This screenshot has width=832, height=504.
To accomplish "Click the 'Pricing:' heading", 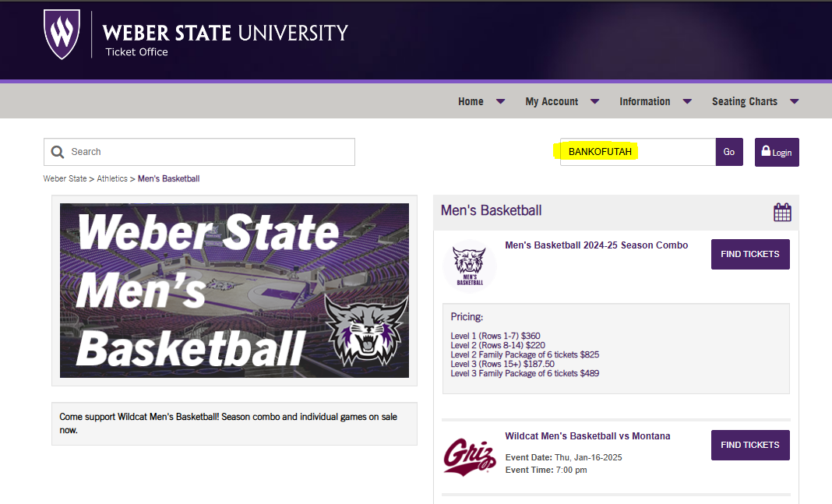I will coord(467,317).
